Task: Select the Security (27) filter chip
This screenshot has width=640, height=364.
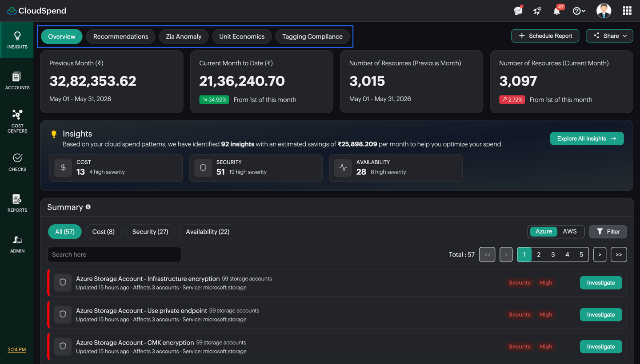Action: tap(150, 232)
